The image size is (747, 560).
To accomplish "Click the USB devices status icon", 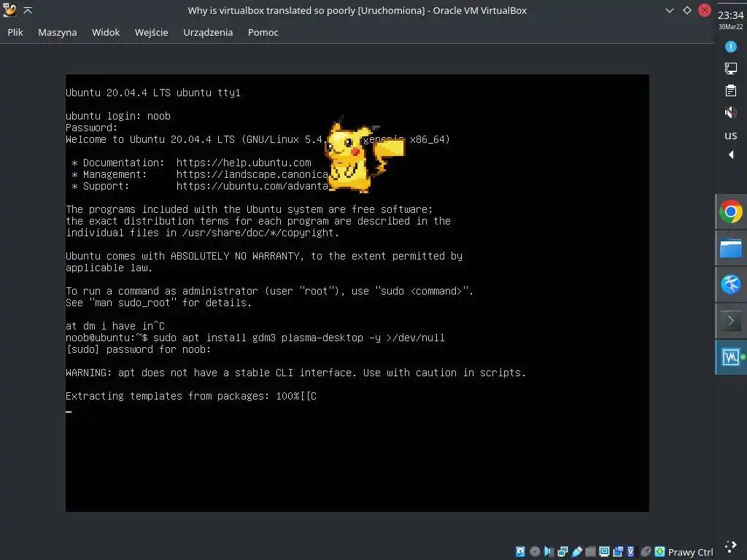I will 576,551.
